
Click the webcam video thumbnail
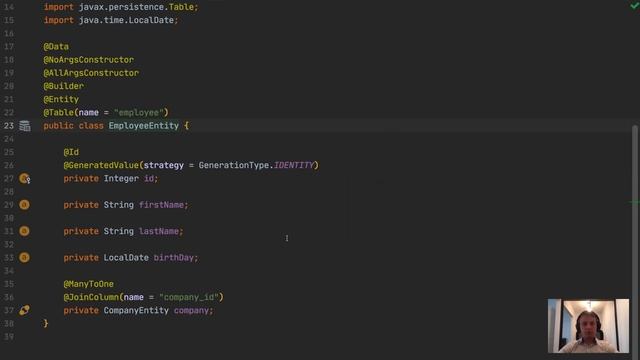click(588, 326)
